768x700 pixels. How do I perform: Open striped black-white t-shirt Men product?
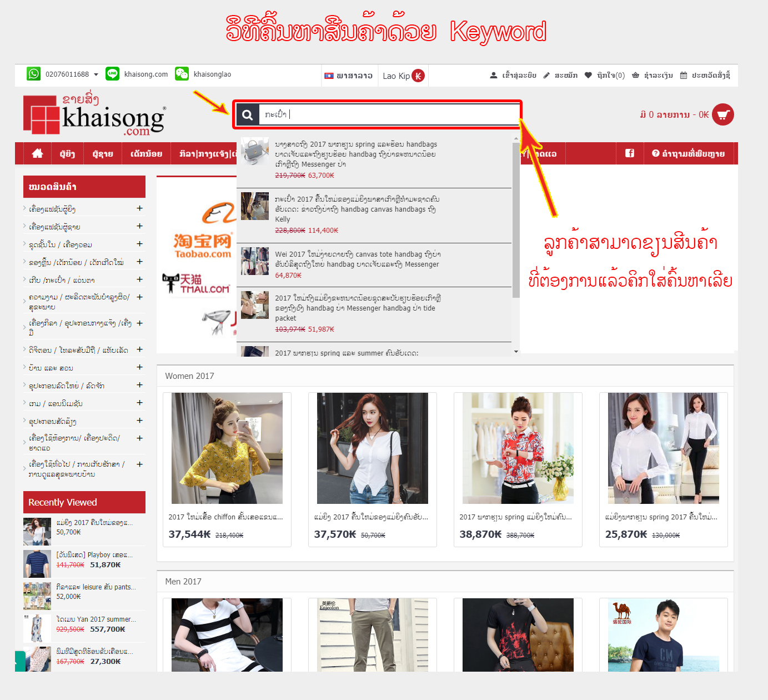coord(227,635)
